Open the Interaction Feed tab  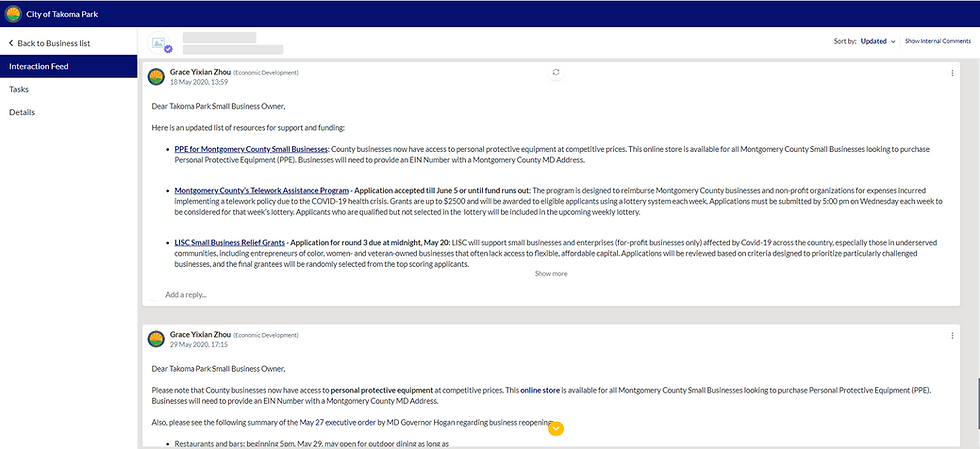(x=68, y=66)
